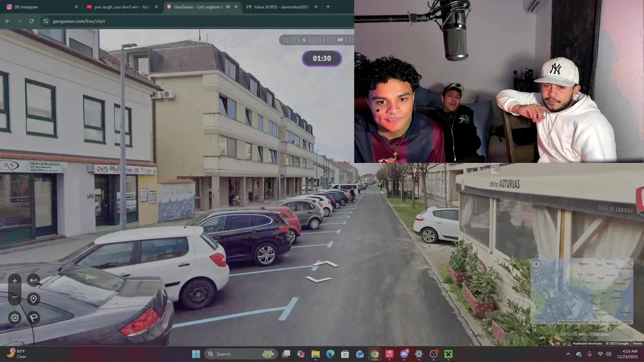Zoom in on the guess minimap
This screenshot has width=644, height=362.
pyautogui.click(x=536, y=264)
